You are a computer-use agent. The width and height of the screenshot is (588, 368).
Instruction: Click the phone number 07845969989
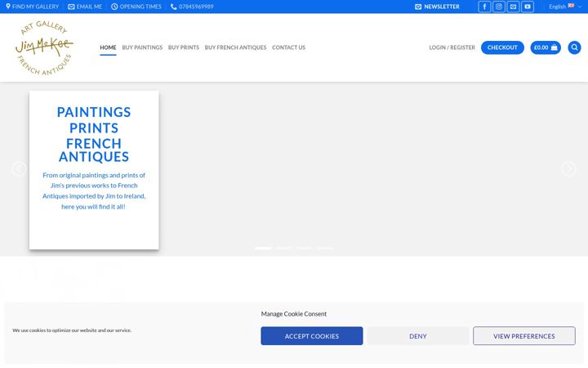(192, 7)
